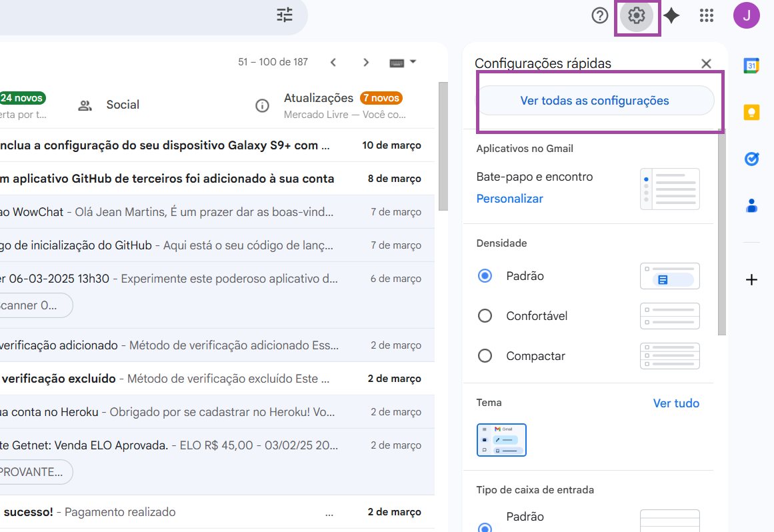Open the Settings gear icon

(637, 15)
